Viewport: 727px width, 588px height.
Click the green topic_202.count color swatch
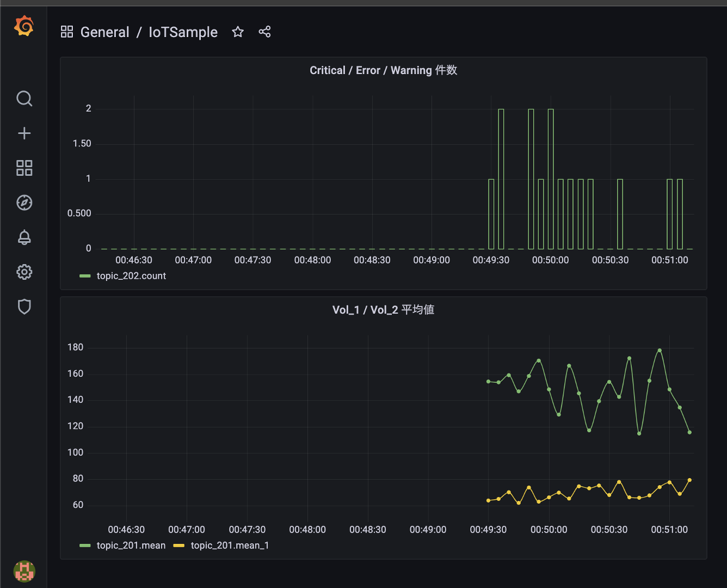(x=85, y=276)
